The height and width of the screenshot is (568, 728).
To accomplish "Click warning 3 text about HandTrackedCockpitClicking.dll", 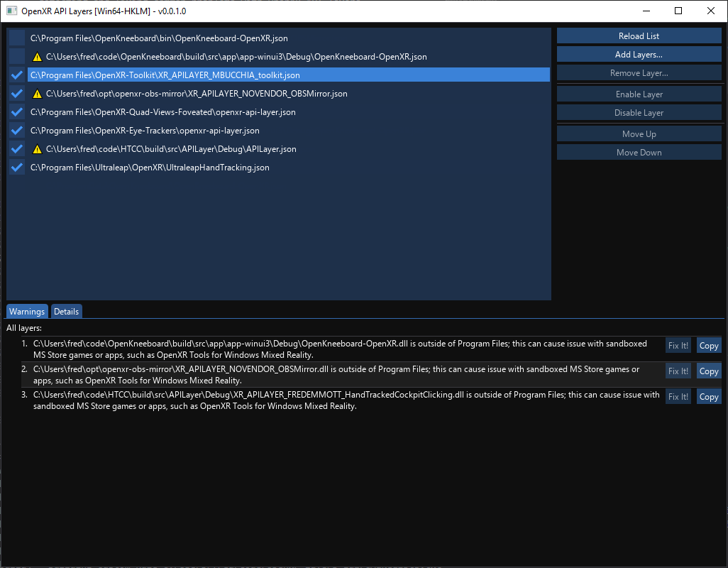I will pos(346,400).
